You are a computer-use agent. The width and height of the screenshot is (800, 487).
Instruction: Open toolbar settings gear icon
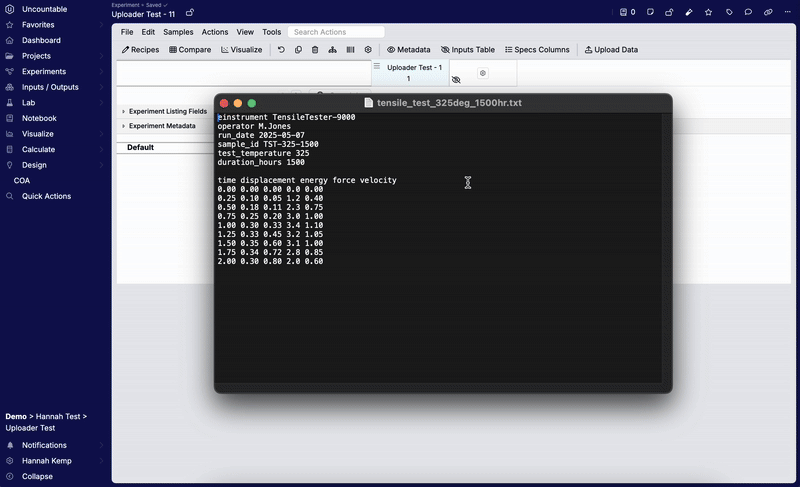[x=368, y=49]
